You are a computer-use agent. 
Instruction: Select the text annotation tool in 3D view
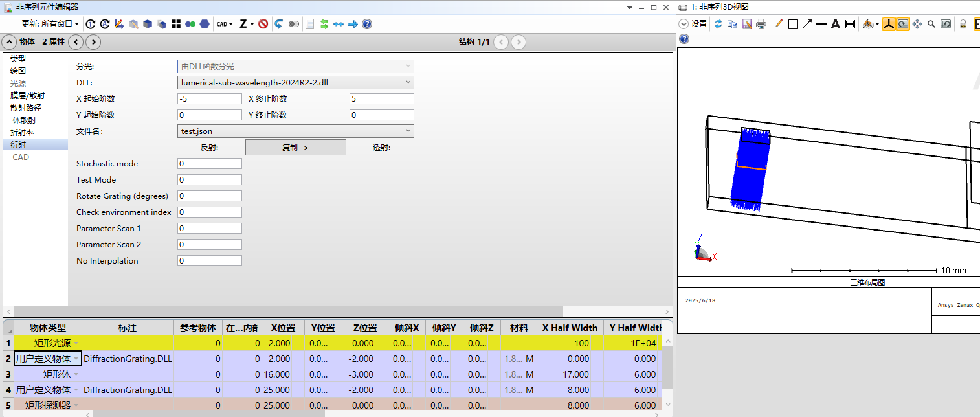pyautogui.click(x=836, y=24)
